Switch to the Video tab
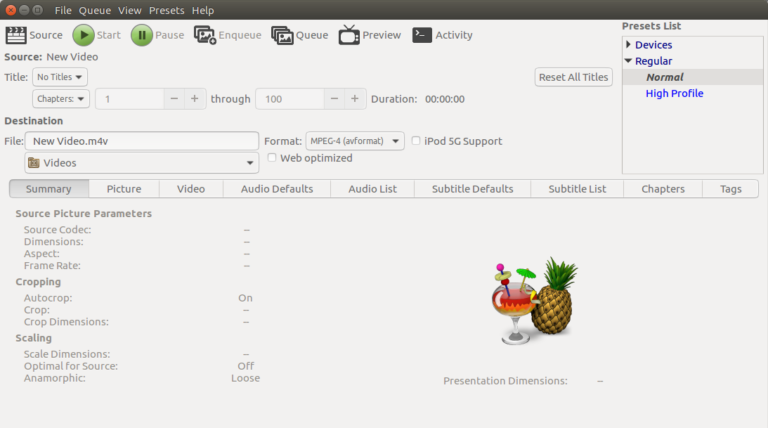The image size is (768, 428). [191, 189]
